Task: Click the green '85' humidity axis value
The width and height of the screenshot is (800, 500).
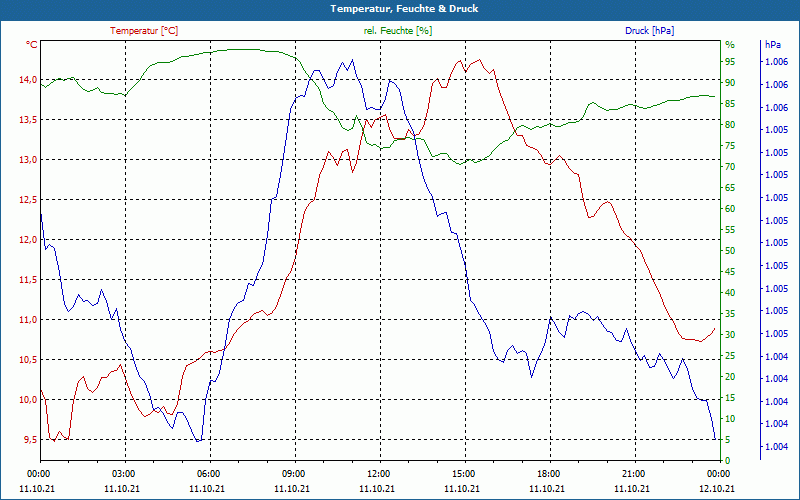Action: [x=730, y=104]
